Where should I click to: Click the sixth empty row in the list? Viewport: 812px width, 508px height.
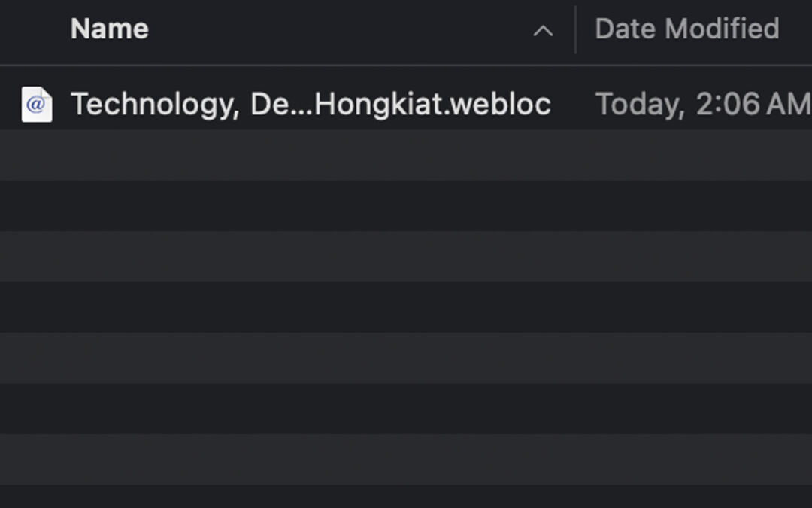coord(406,409)
